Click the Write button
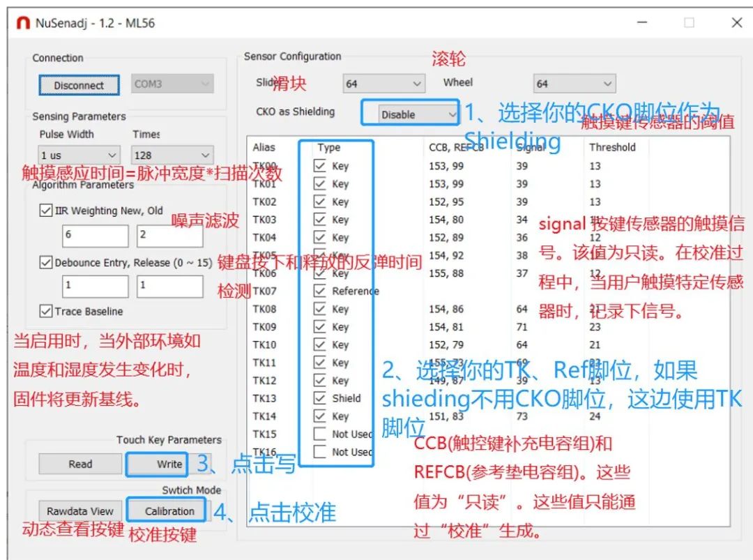Screen dimensions: 753x560 [169, 464]
